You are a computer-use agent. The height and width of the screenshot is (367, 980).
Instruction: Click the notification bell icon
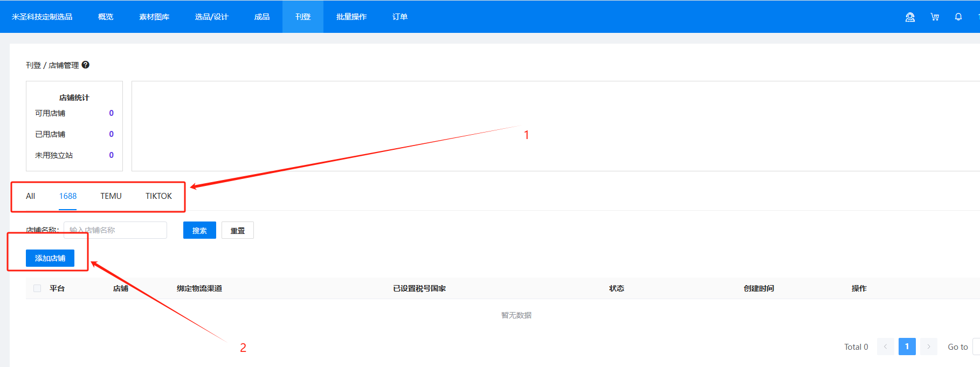(x=958, y=17)
